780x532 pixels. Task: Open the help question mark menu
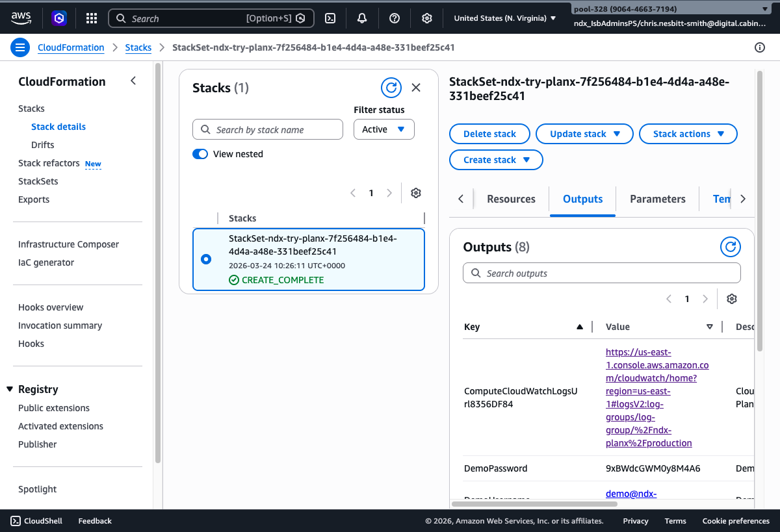pos(394,18)
